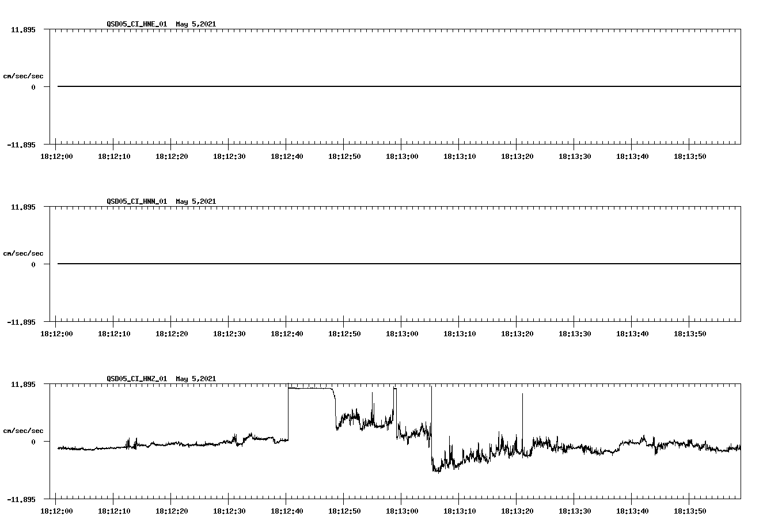Viewport: 782px width, 532px height.
Task: Click the QSD05_CI_HNN_01 channel label
Action: pyautogui.click(x=136, y=202)
